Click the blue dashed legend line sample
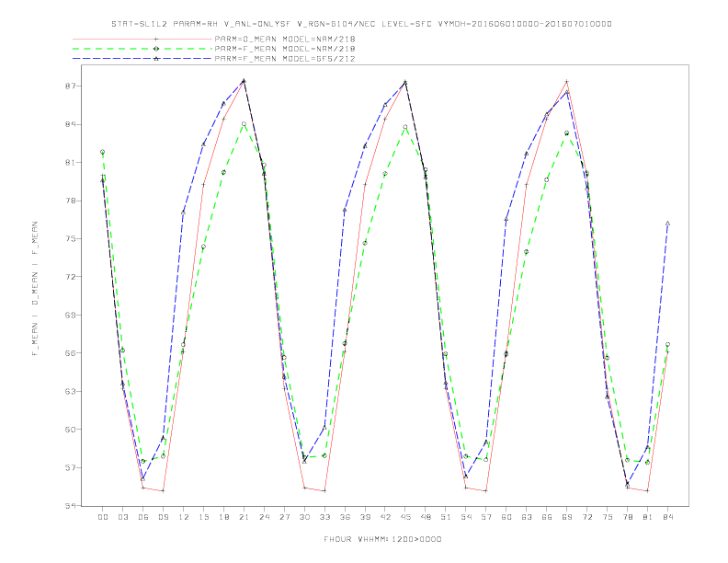Screen dimensions: 728x563 142,59
